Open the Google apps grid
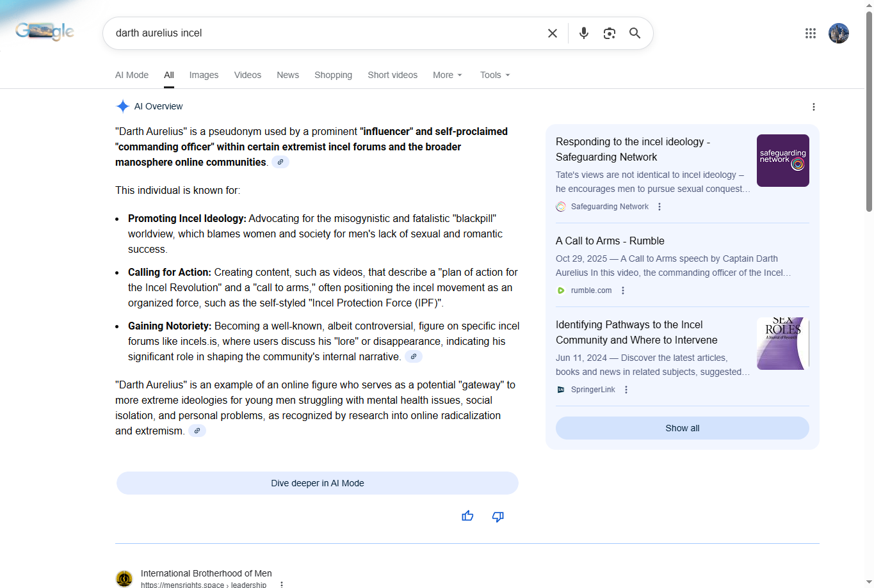The height and width of the screenshot is (588, 874). click(810, 33)
